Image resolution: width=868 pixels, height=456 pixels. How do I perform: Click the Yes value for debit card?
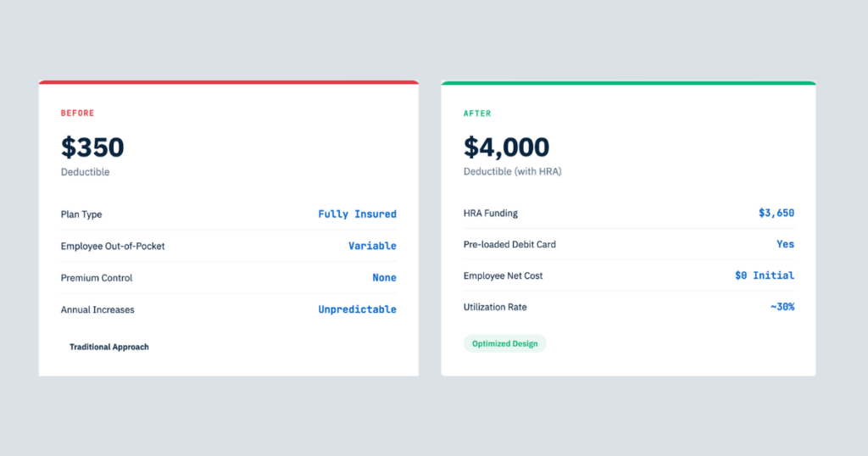point(785,244)
